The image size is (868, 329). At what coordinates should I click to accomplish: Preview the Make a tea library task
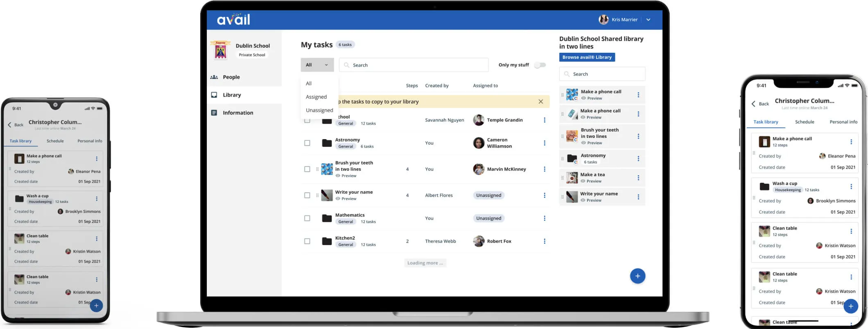tap(591, 181)
